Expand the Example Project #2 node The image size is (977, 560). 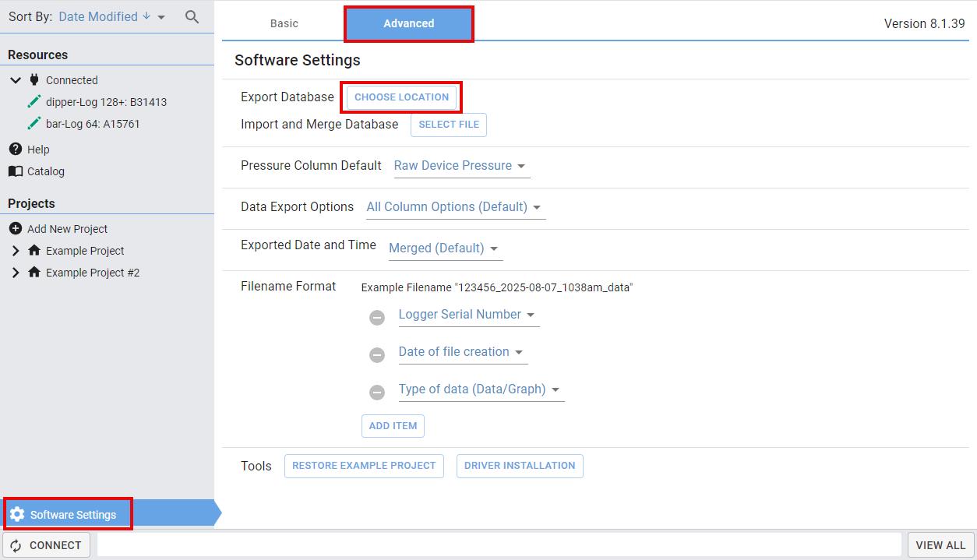(x=16, y=273)
